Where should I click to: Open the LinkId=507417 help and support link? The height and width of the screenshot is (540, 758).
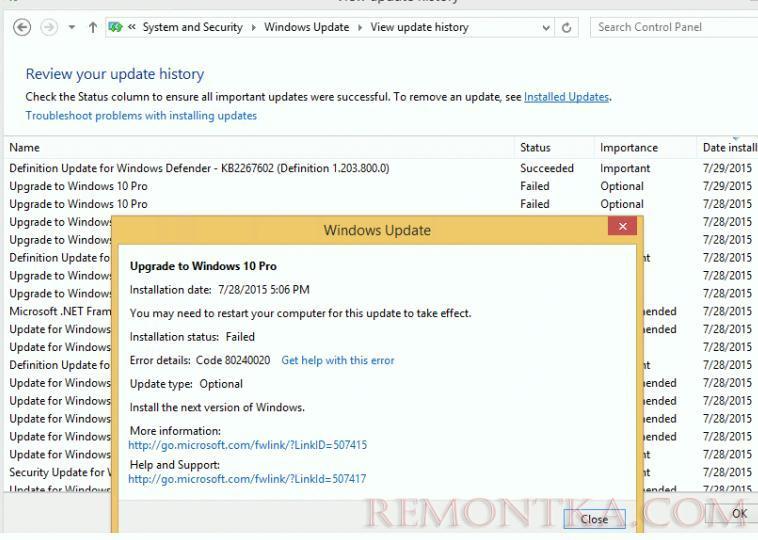click(x=247, y=479)
